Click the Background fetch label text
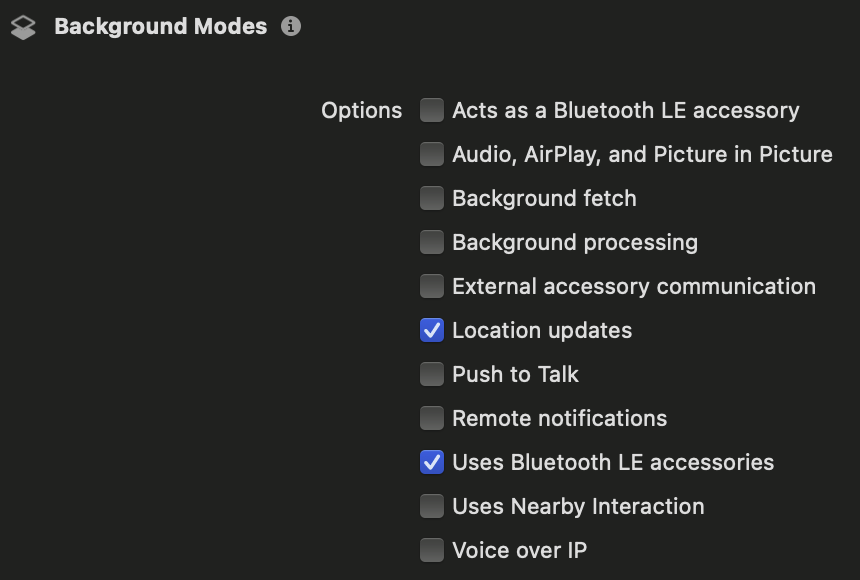This screenshot has height=580, width=860. tap(544, 198)
